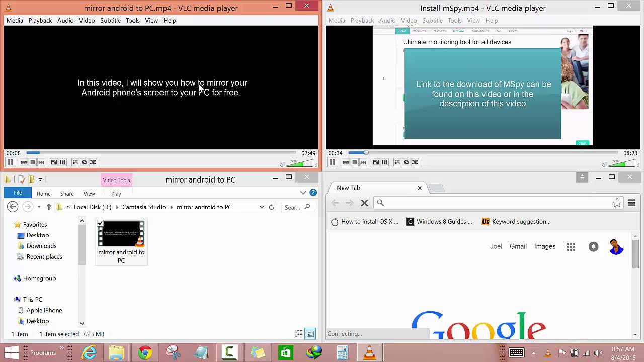This screenshot has width=644, height=362.
Task: Skip to next media in left VLC window
Action: tap(41, 162)
